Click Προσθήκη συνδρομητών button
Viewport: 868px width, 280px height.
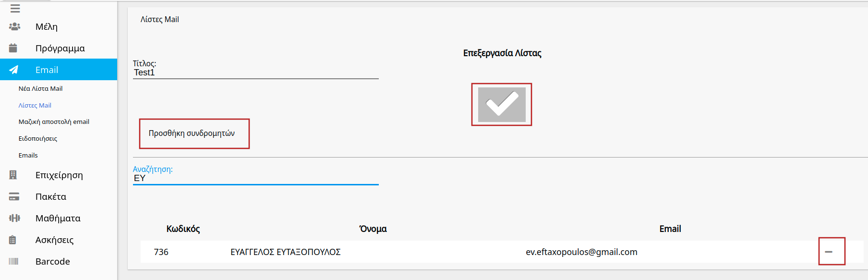pos(192,134)
